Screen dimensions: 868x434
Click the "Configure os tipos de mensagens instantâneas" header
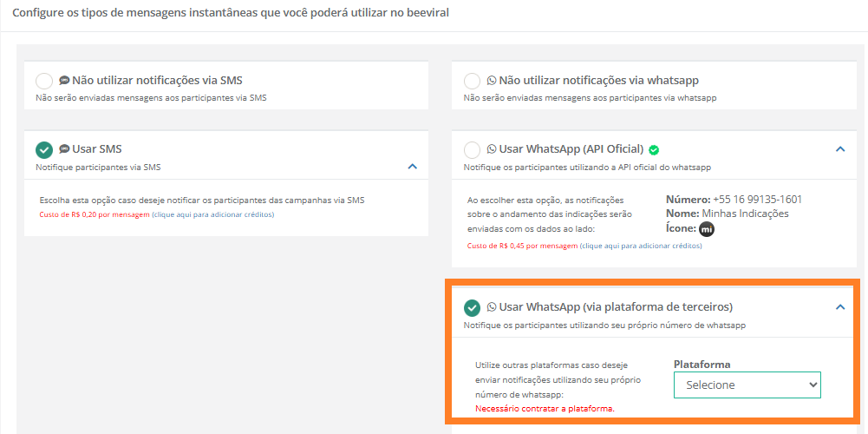(231, 13)
